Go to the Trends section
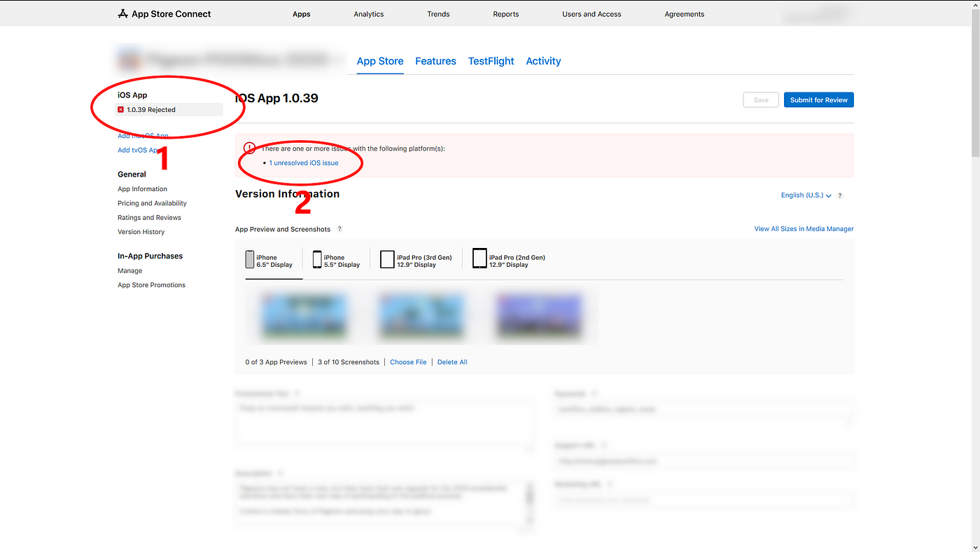Viewport: 980px width, 552px height. 438,14
